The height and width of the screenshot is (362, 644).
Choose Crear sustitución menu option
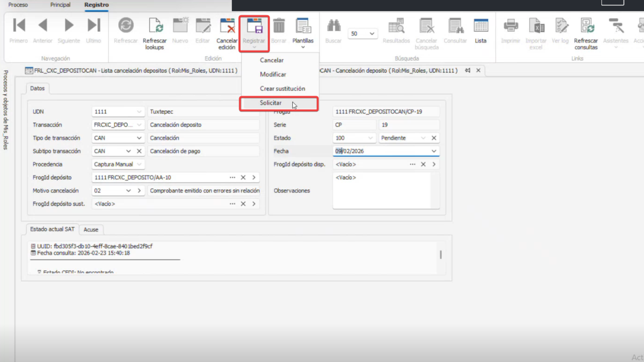pos(282,88)
